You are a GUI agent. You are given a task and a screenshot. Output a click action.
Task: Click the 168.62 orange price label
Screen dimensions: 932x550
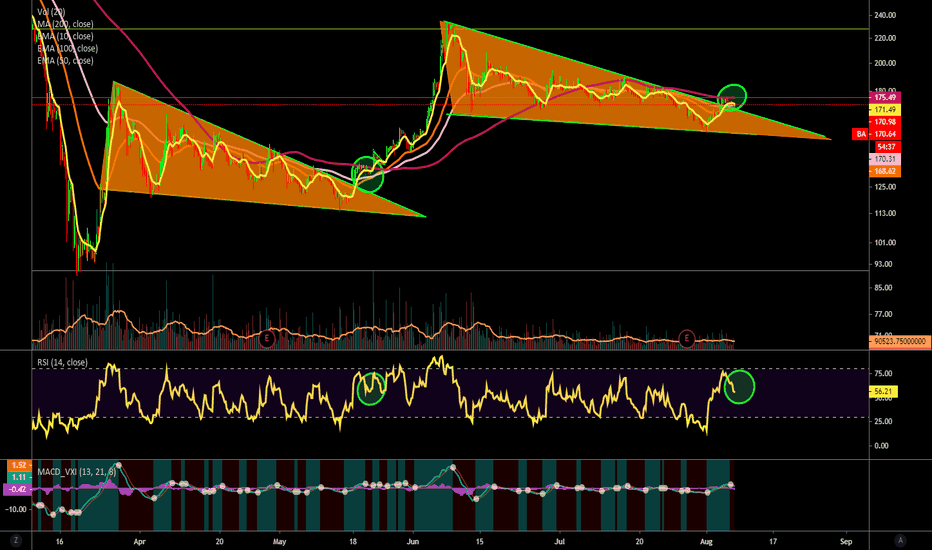(x=885, y=171)
